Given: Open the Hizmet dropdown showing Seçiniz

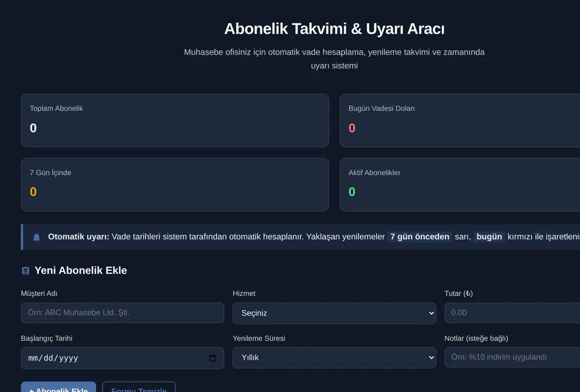Looking at the screenshot, I should pyautogui.click(x=334, y=313).
